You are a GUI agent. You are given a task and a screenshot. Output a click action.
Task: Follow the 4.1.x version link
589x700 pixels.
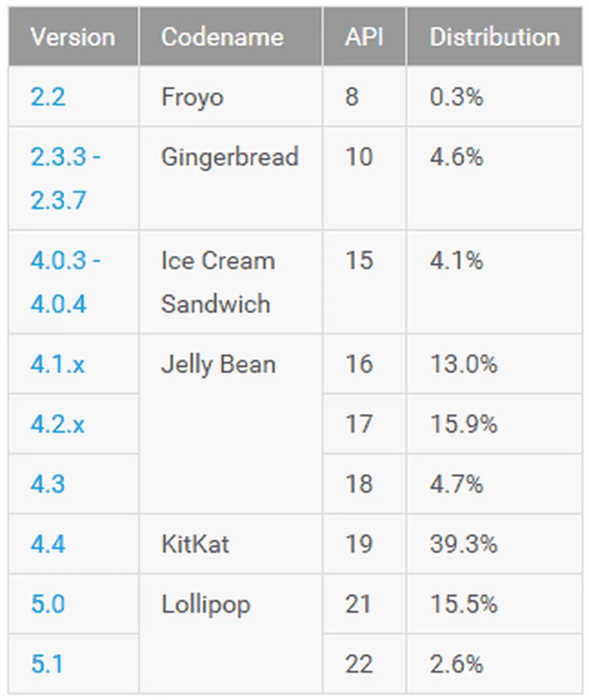58,365
